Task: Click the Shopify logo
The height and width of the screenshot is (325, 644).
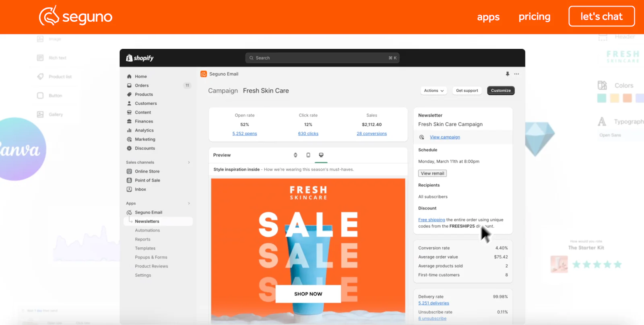Action: coord(140,58)
